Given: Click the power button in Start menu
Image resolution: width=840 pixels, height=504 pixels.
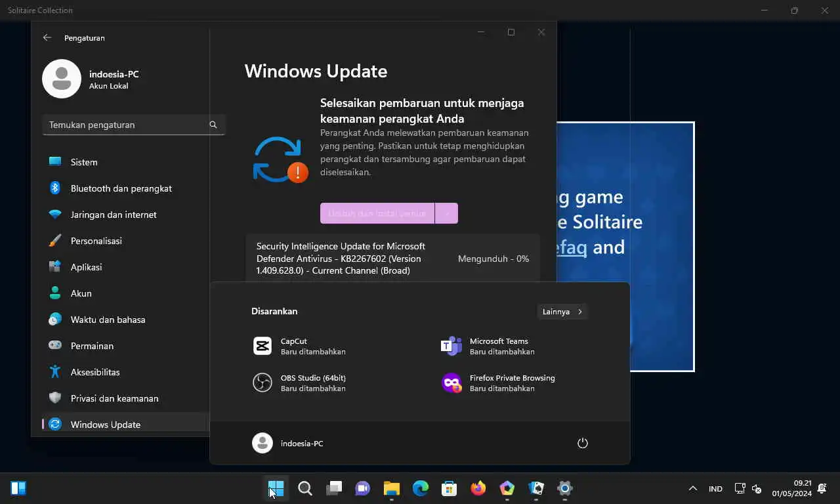Looking at the screenshot, I should (x=583, y=443).
